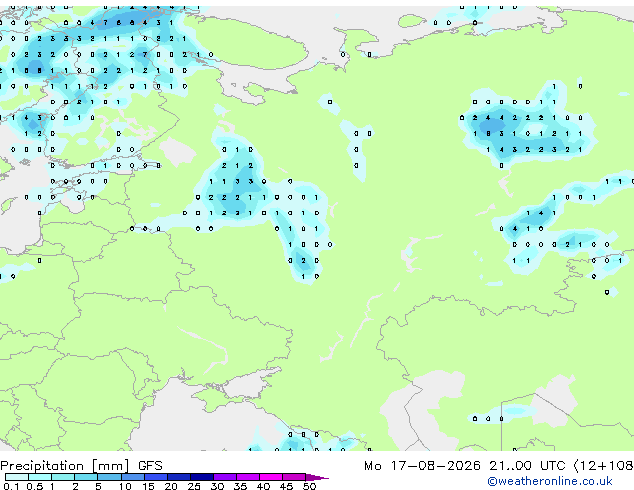634x490 pixels.
Task: Pick the 35–40 mm legend color
Action: 247,477
